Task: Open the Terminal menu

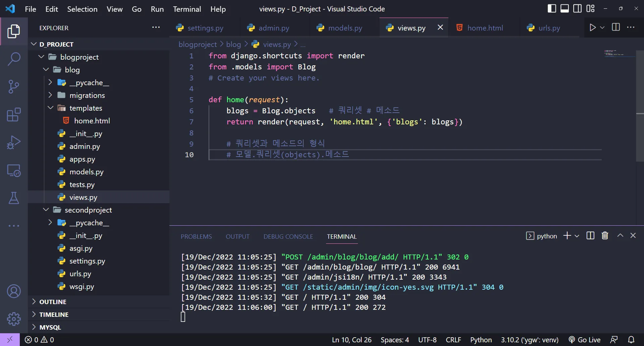Action: [187, 9]
